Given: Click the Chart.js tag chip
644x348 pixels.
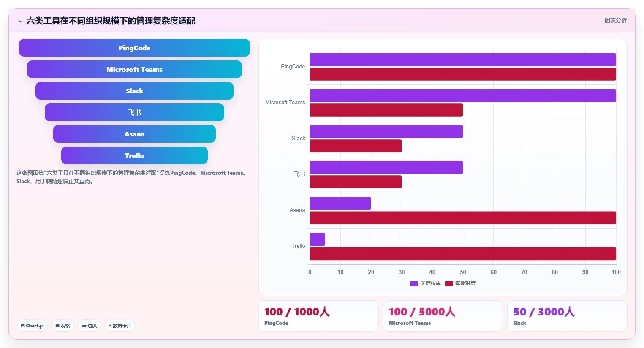Looking at the screenshot, I should (x=32, y=326).
